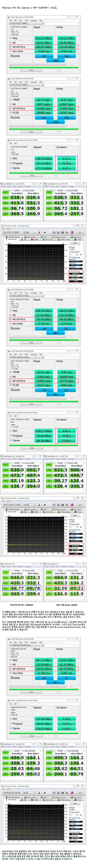Image resolution: width=87 pixels, height=868 pixels.
Task: Click copy-screenshot icon in PLEXTOR HD Tune toolbar
Action: 58,232
